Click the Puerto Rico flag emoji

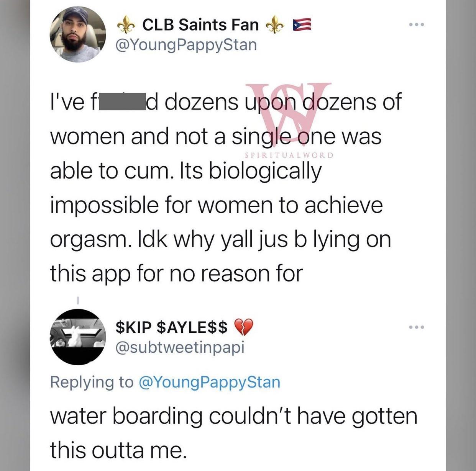point(301,25)
